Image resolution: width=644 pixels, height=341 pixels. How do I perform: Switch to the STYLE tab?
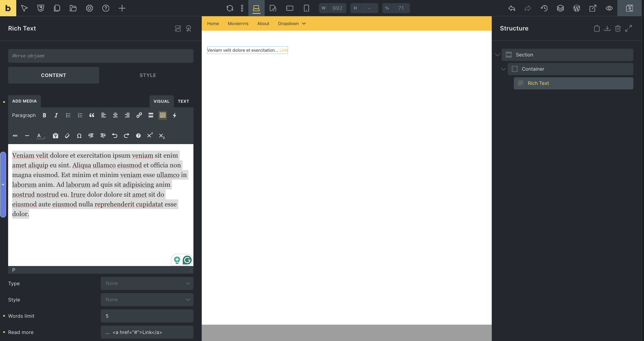[x=148, y=75]
